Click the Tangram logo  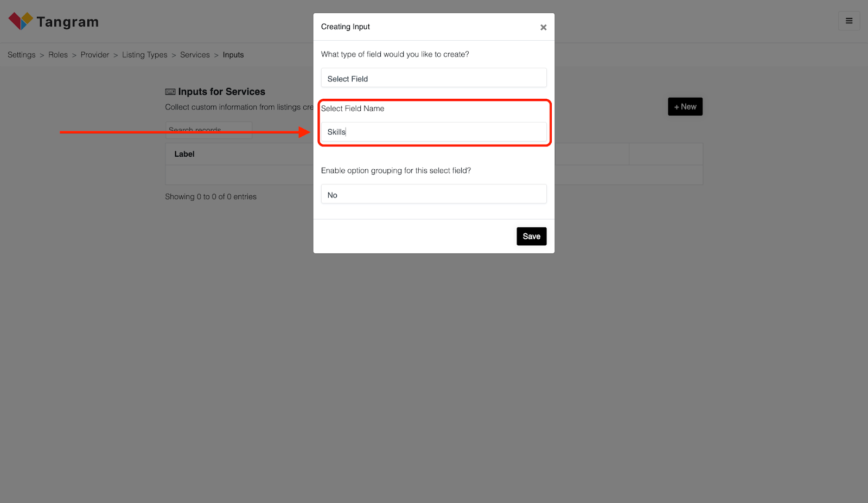[x=53, y=22]
